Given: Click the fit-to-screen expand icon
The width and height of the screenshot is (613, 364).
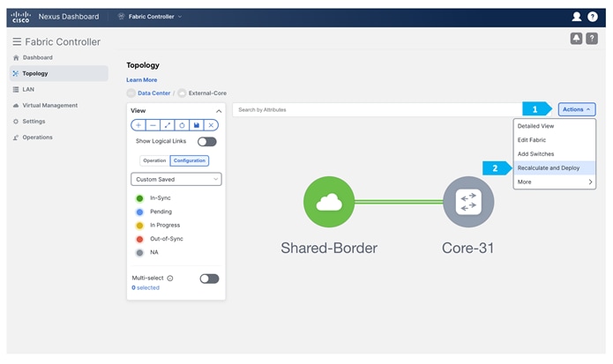Looking at the screenshot, I should pos(168,125).
